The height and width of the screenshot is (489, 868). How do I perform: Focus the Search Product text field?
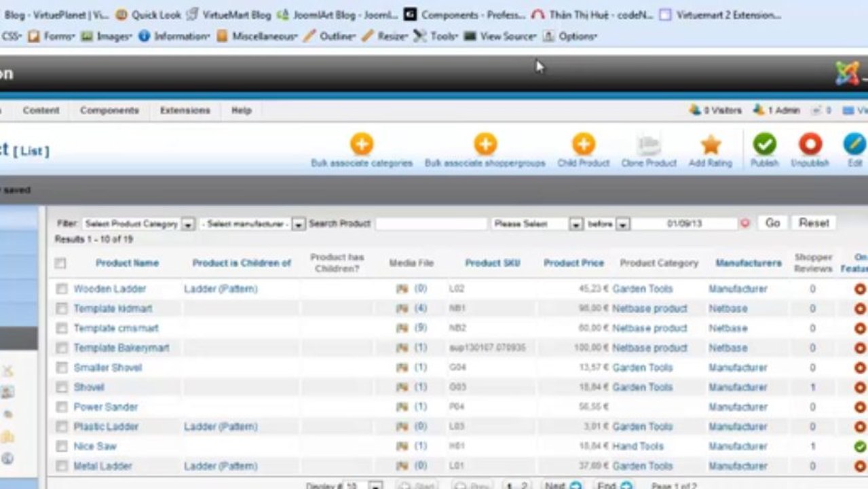pyautogui.click(x=431, y=223)
